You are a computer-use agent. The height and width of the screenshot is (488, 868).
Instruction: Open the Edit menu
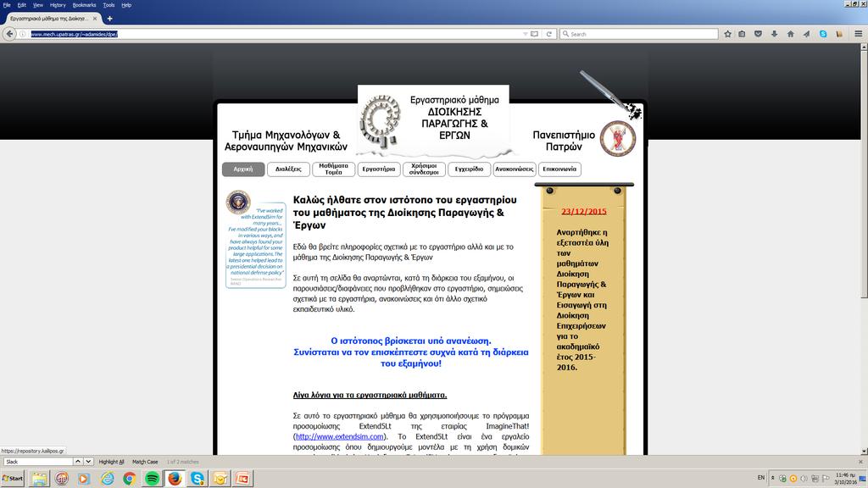pyautogui.click(x=21, y=5)
